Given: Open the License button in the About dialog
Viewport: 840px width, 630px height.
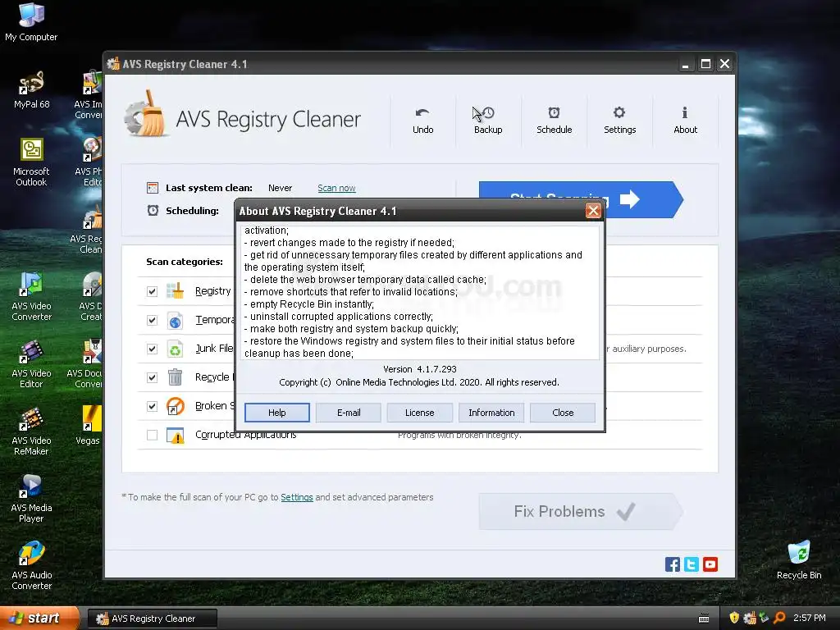Looking at the screenshot, I should [x=419, y=413].
